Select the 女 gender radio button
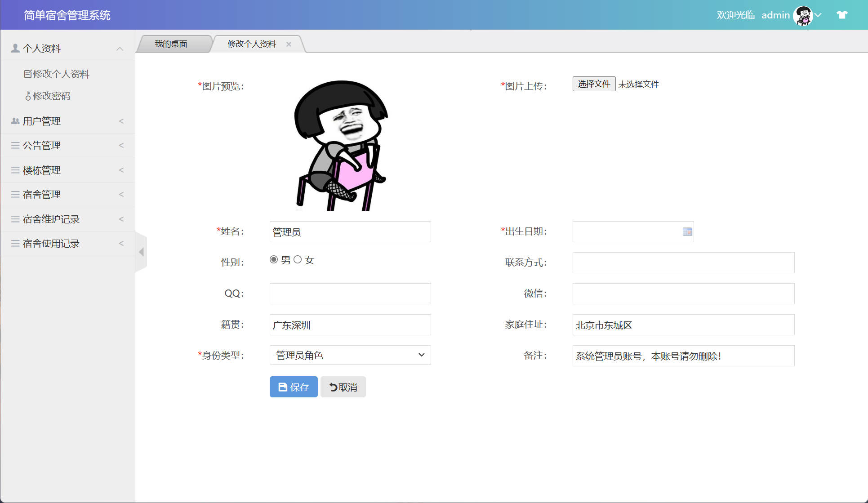 pos(297,259)
